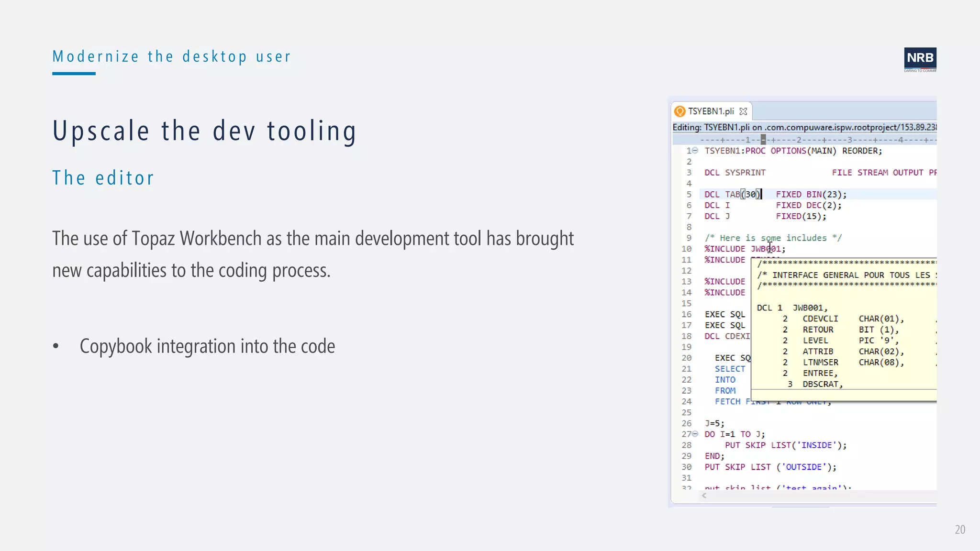Viewport: 980px width, 551px height.
Task: Click the TSYEBN1.pli tab file icon
Action: point(679,111)
